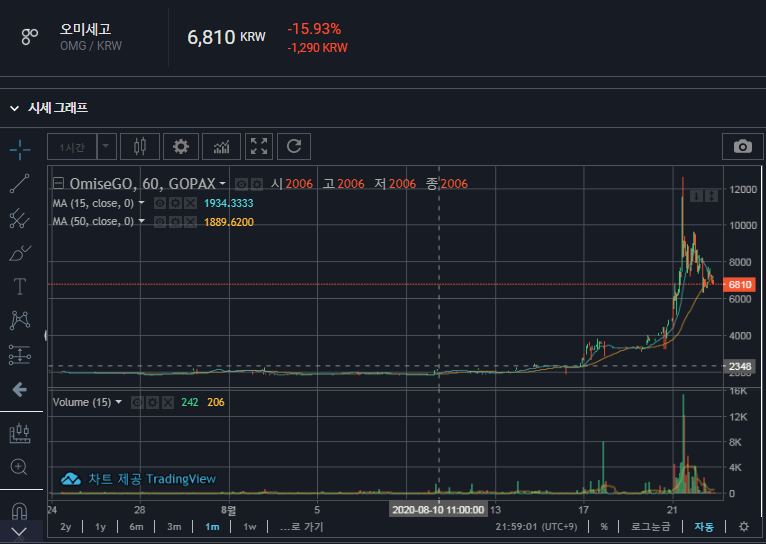Open the OmiseGO, 60, GOPAX dropdown
The image size is (766, 544).
point(148,184)
